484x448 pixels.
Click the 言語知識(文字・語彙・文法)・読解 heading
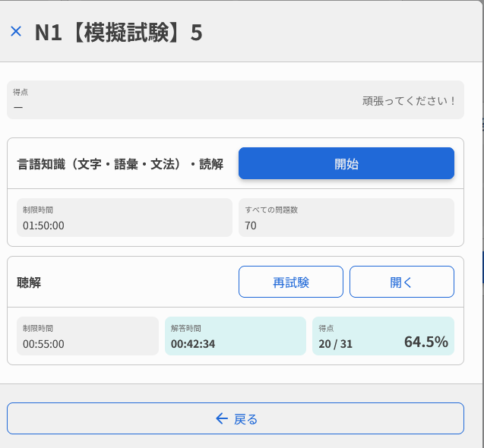click(x=120, y=164)
